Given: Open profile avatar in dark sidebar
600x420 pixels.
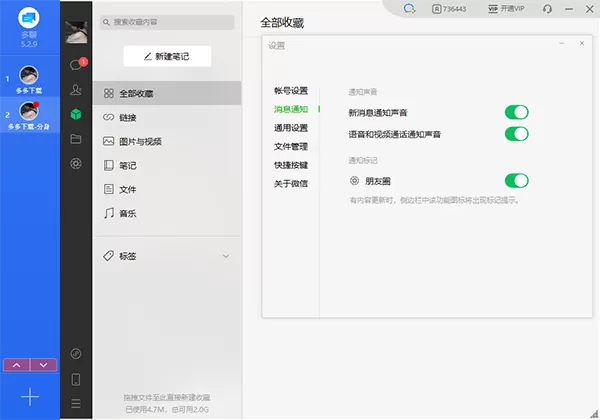Looking at the screenshot, I should click(76, 32).
